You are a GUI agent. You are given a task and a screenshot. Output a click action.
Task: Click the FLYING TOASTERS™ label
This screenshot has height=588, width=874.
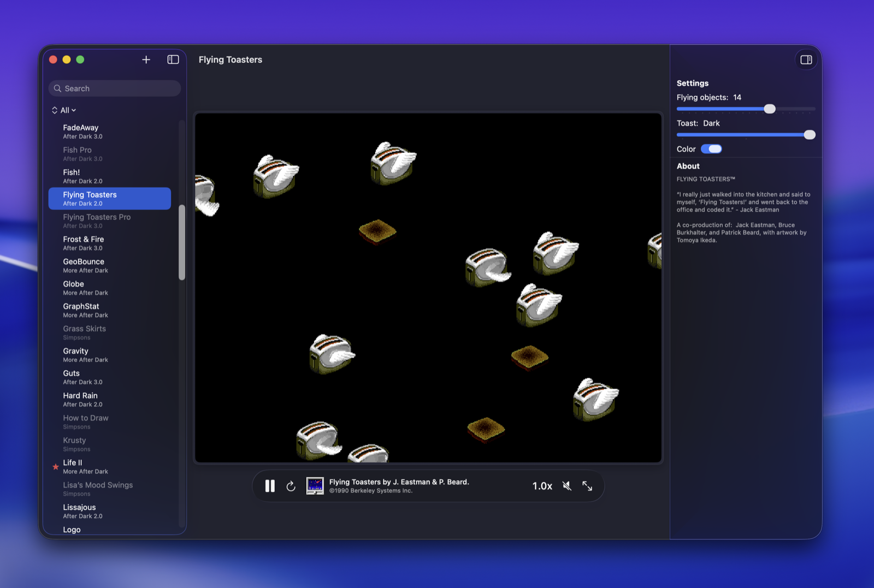(x=706, y=179)
